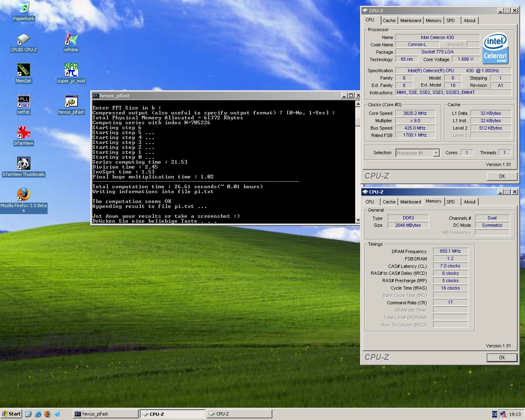Click the Show Desktop quick launch icon
The image size is (525, 420).
[28, 414]
